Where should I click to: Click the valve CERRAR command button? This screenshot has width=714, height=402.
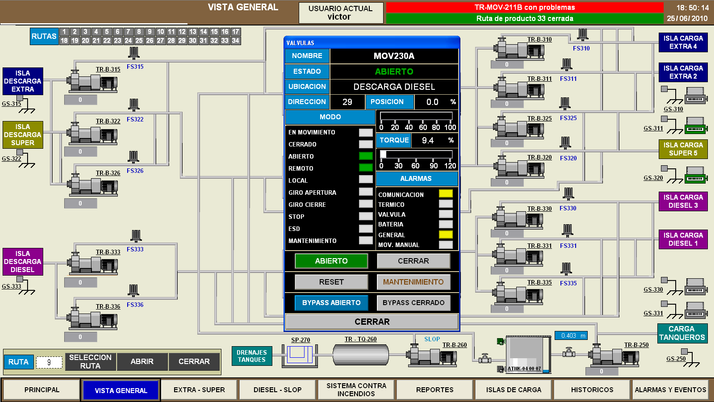coord(413,261)
